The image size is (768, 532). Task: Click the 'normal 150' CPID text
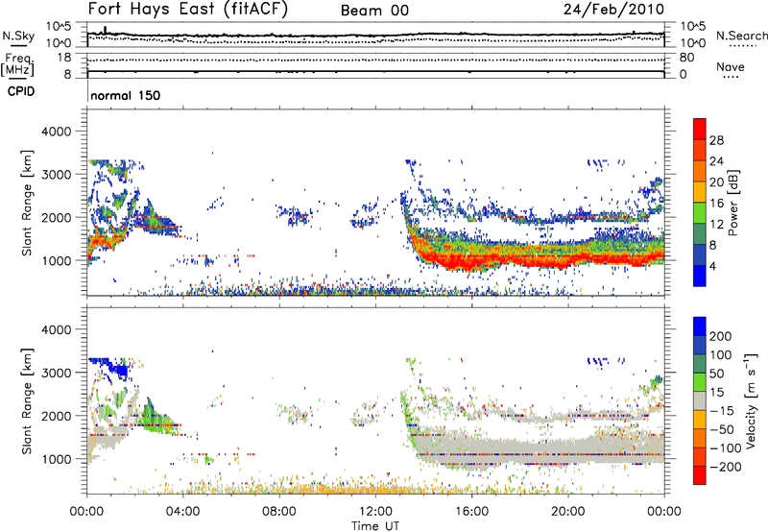[126, 95]
